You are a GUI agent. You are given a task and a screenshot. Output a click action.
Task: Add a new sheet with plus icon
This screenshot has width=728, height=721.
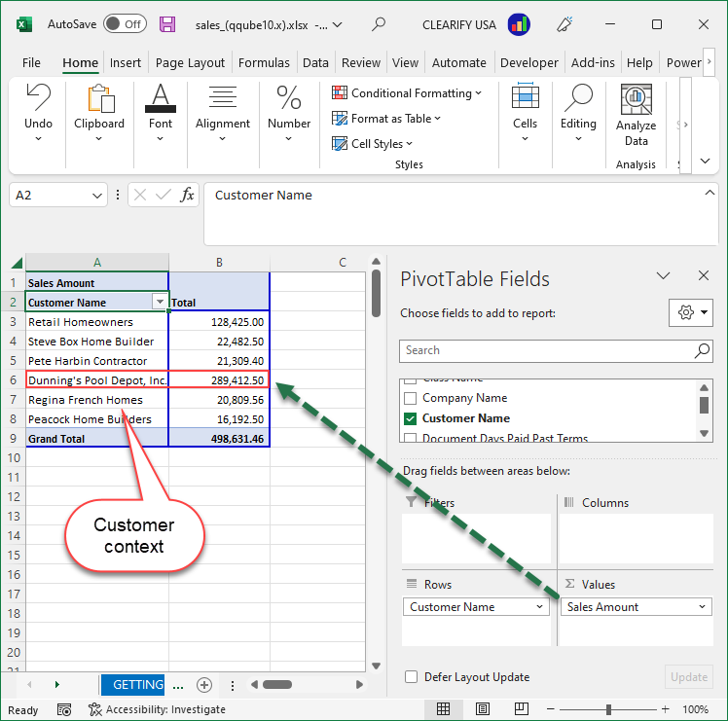coord(204,685)
